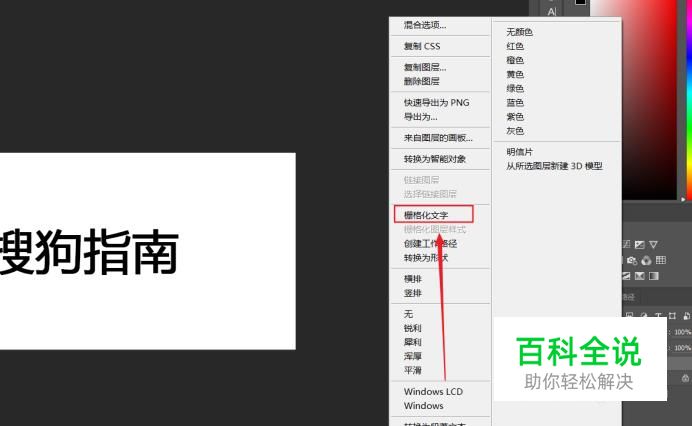Select 复制图层... menu entry

point(425,67)
